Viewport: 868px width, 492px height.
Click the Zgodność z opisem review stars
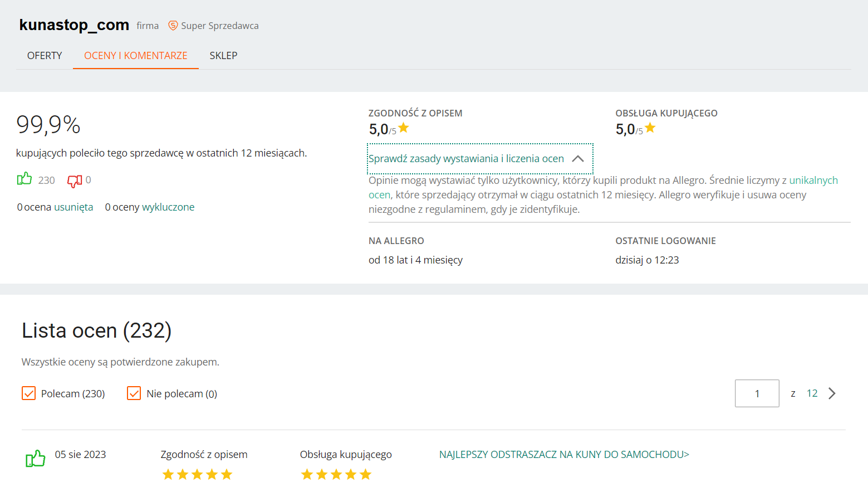point(197,475)
